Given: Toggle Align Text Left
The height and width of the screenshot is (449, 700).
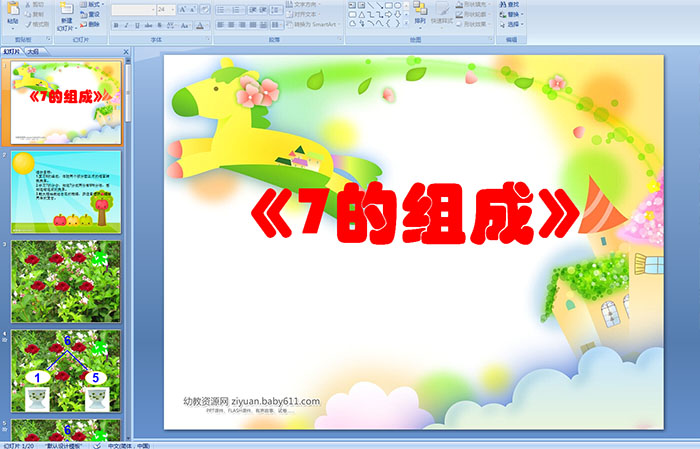Looking at the screenshot, I should 221,25.
